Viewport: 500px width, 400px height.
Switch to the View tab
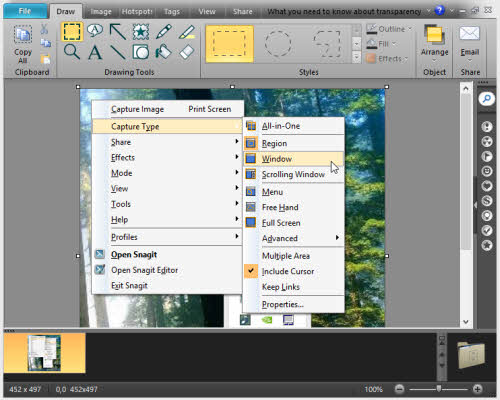207,12
